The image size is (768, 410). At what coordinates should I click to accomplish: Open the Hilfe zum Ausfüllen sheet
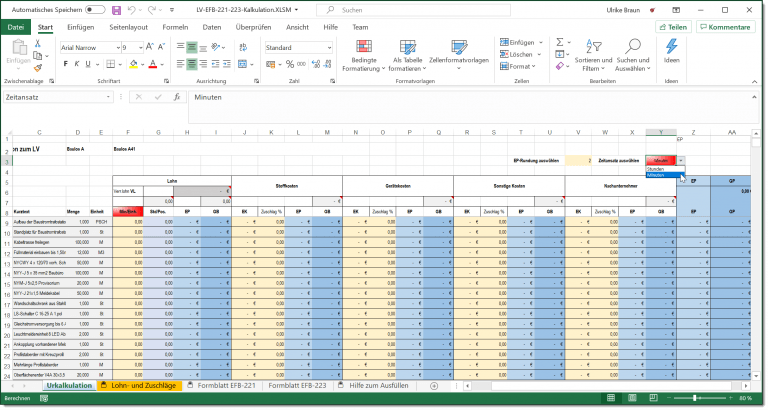374,386
